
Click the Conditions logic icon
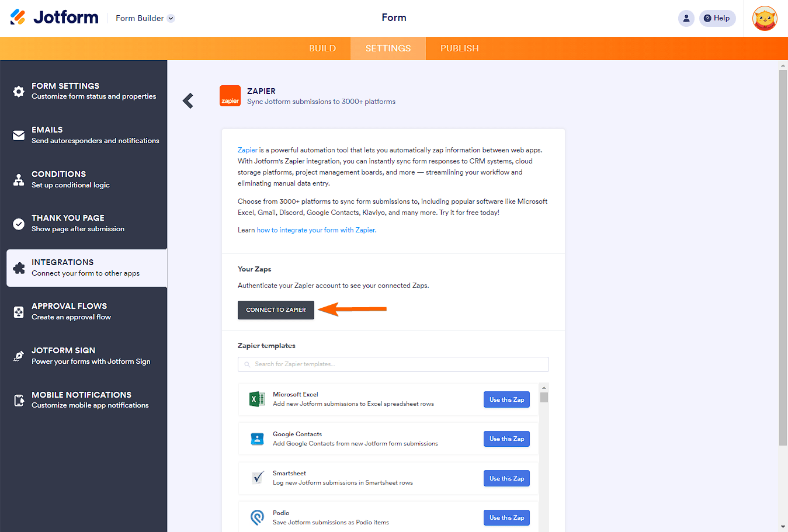(x=19, y=179)
